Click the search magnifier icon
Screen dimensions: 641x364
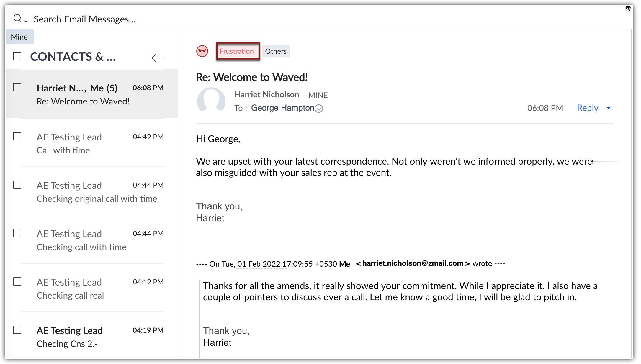tap(17, 19)
